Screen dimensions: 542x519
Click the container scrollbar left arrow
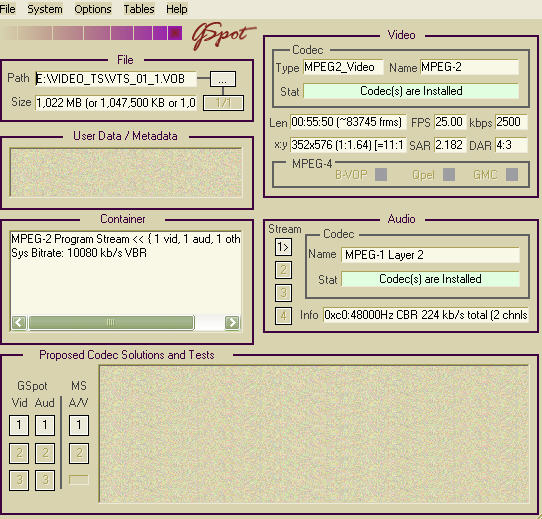tap(19, 322)
